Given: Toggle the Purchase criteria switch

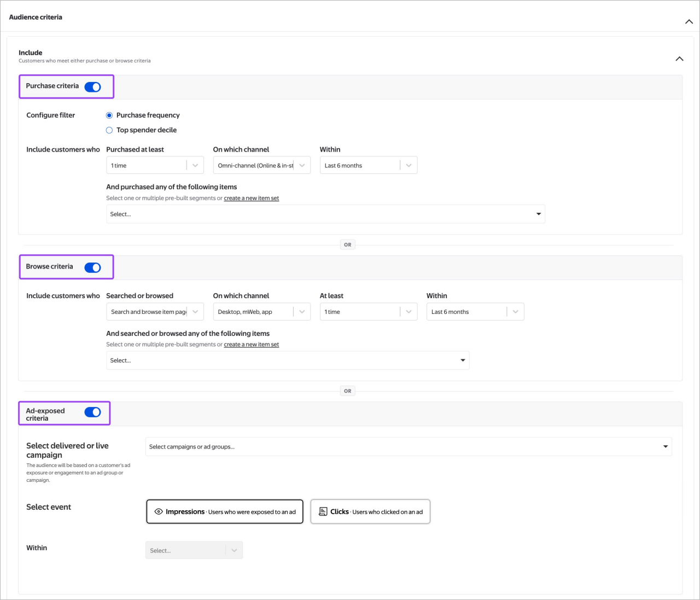Looking at the screenshot, I should tap(92, 87).
